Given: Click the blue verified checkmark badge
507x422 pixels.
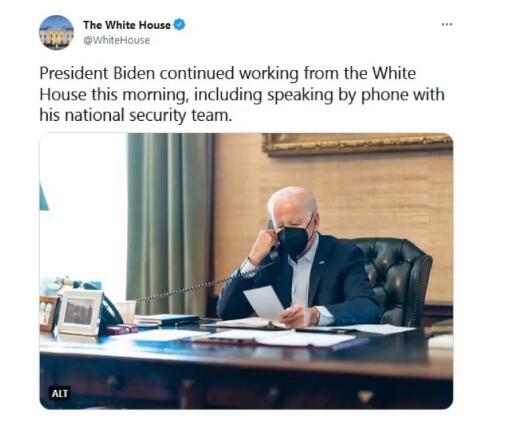Looking at the screenshot, I should pos(179,25).
